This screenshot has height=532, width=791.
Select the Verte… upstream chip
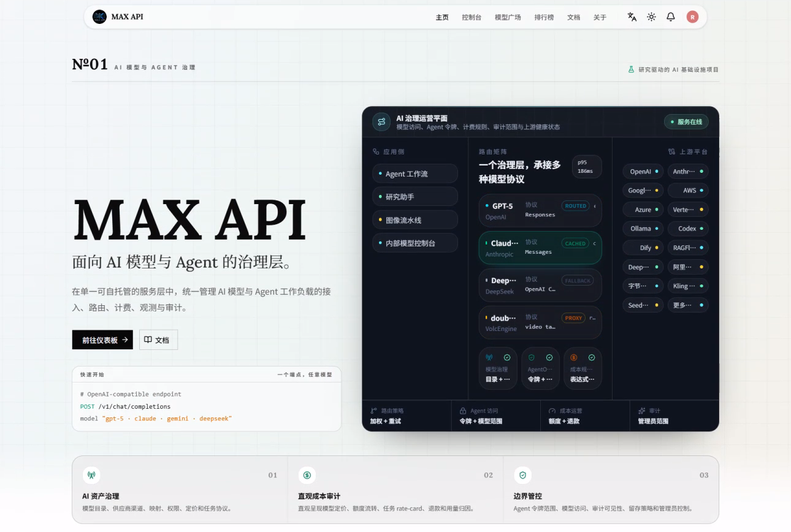(688, 210)
